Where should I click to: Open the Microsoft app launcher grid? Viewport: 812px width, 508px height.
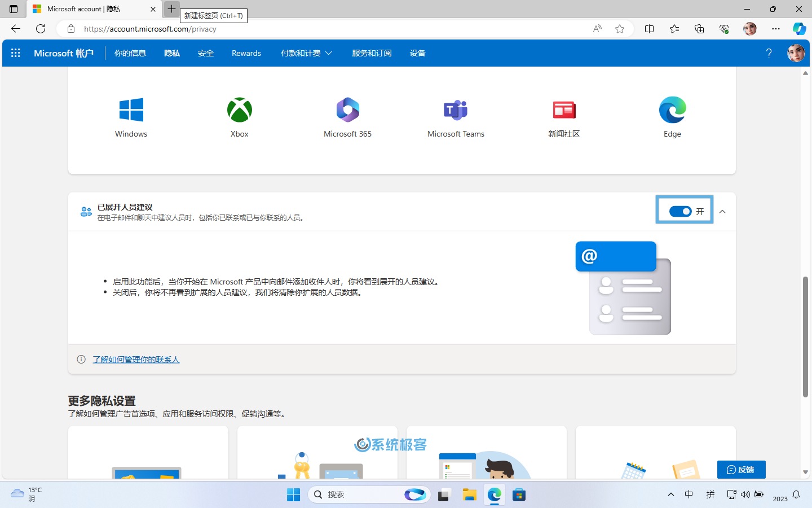point(16,53)
